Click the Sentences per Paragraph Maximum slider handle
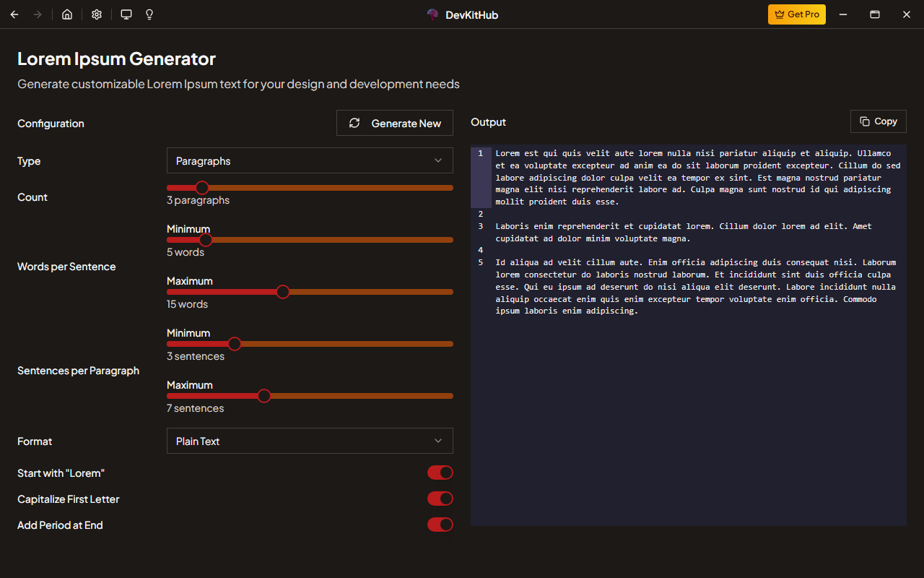Image resolution: width=924 pixels, height=578 pixels. click(264, 396)
